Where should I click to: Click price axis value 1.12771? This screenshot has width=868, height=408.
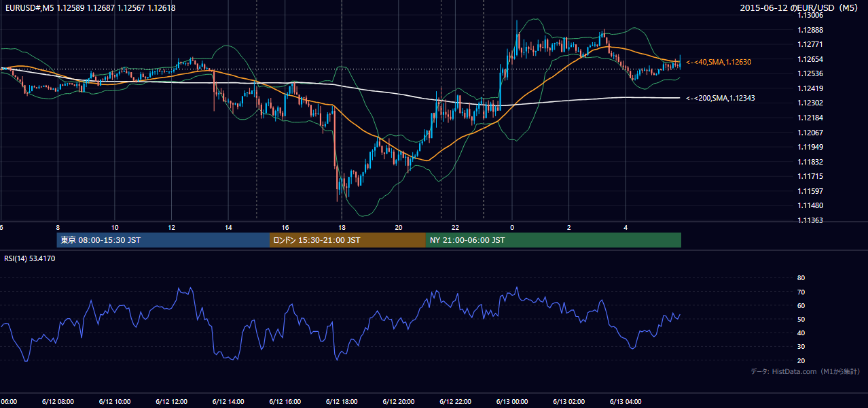810,45
